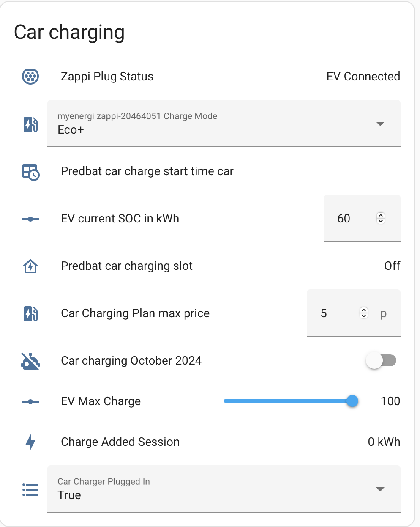
Task: Click the crossed-out car icon for October 2024
Action: 30,361
